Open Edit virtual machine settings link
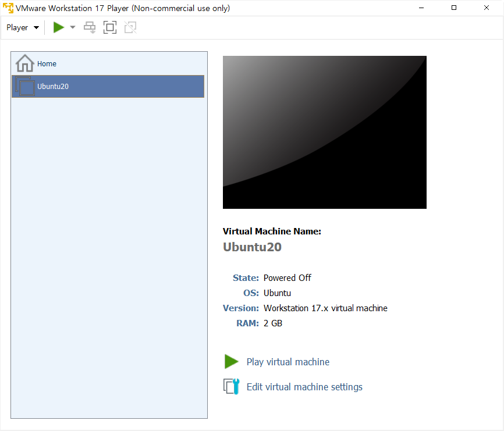 coord(304,387)
